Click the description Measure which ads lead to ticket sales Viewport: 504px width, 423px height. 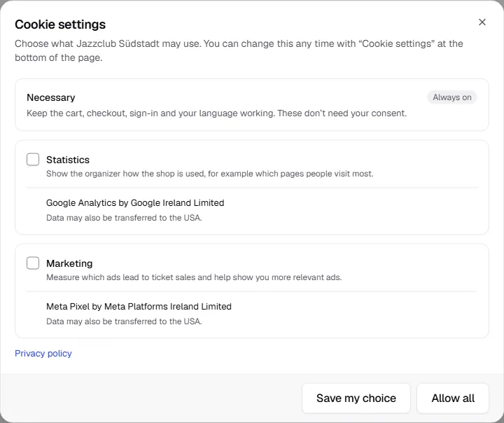[194, 277]
